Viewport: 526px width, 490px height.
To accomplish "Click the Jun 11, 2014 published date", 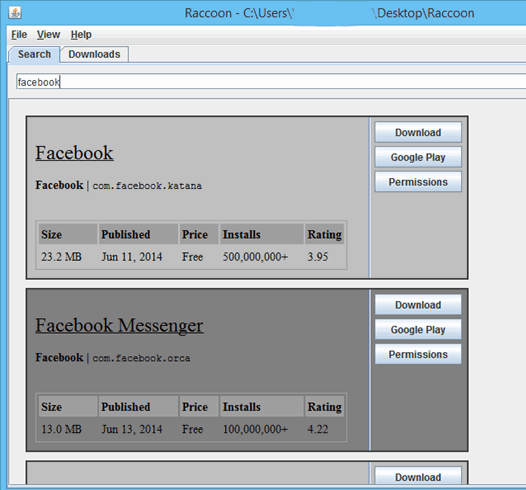I will coord(132,257).
